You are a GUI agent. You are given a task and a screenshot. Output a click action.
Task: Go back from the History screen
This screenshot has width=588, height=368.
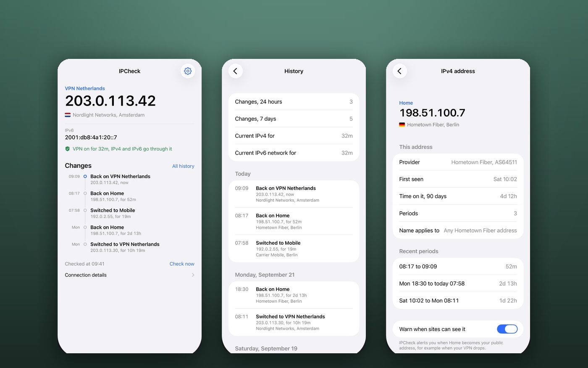(236, 71)
